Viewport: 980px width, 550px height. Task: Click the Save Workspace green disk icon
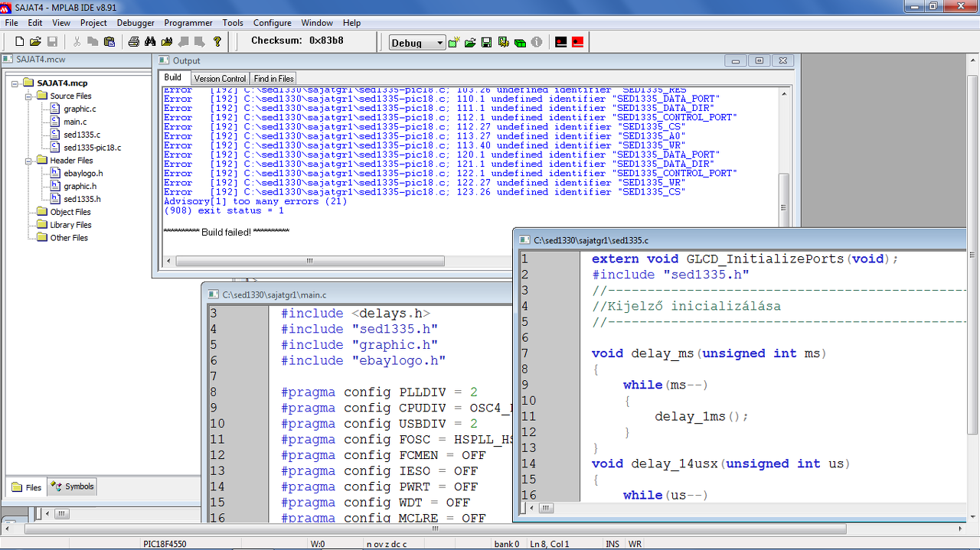(486, 42)
